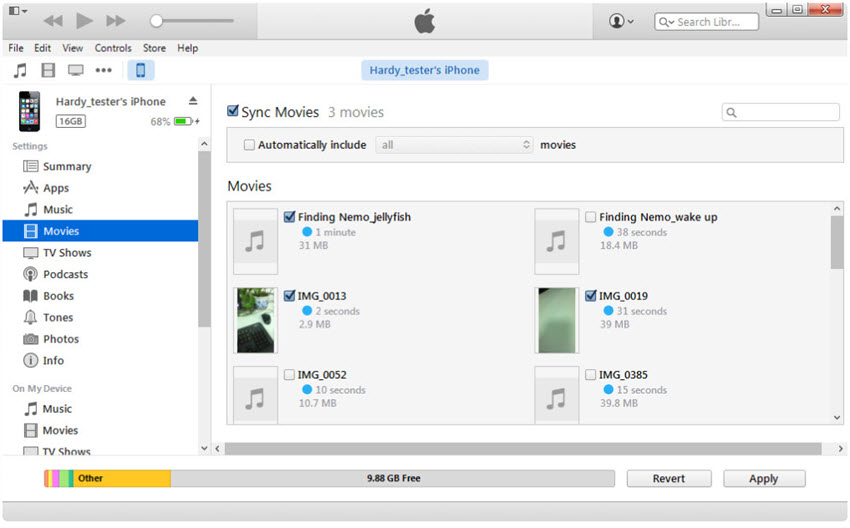Open the Edit menu
850x528 pixels.
coord(42,48)
